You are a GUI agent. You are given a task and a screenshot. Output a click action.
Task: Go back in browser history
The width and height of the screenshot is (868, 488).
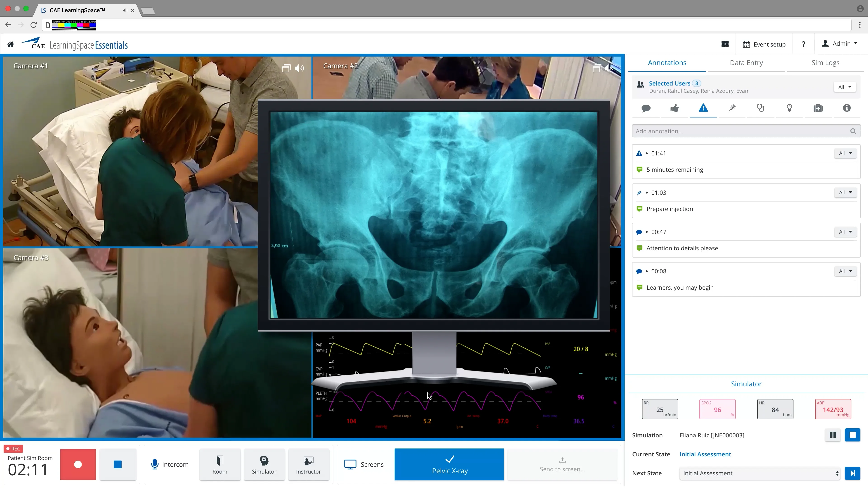pyautogui.click(x=8, y=25)
